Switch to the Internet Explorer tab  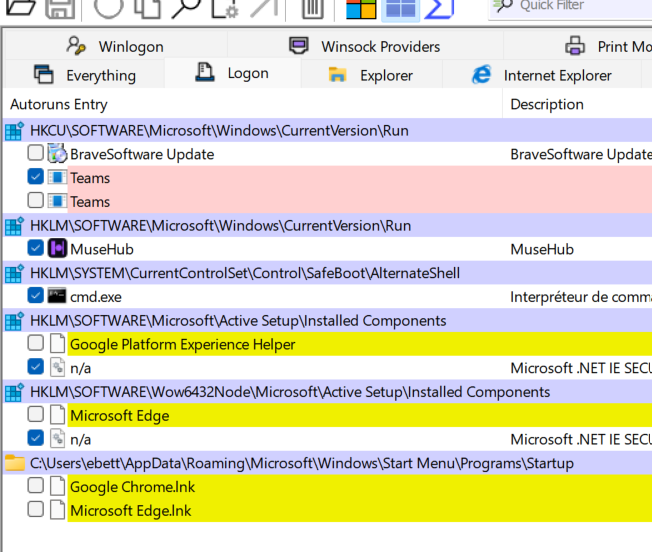point(542,75)
